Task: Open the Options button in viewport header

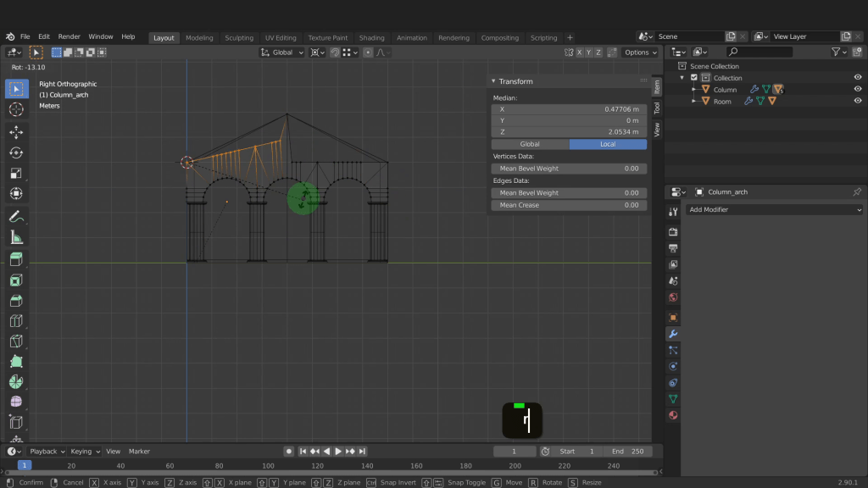Action: point(640,53)
